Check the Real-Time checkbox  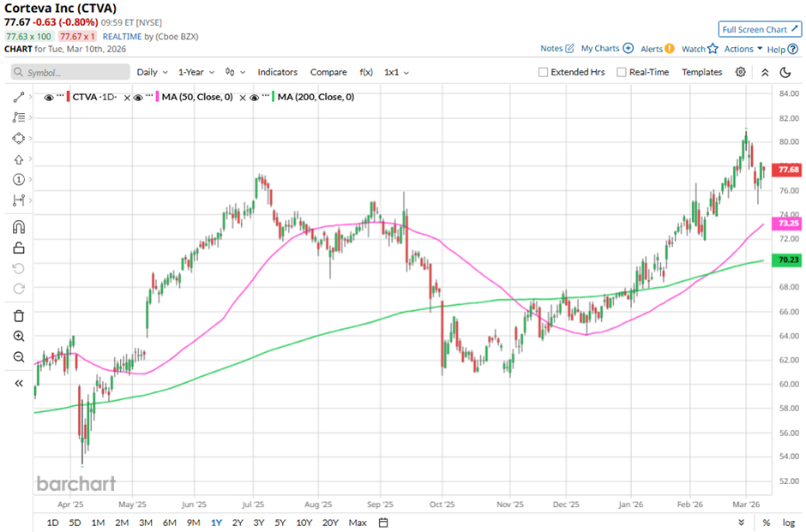[622, 73]
